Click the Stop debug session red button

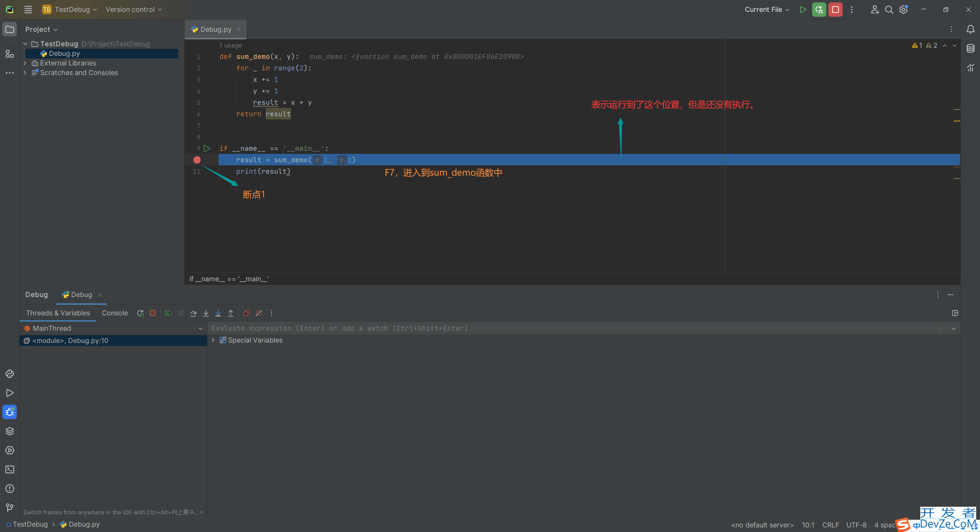pos(835,9)
